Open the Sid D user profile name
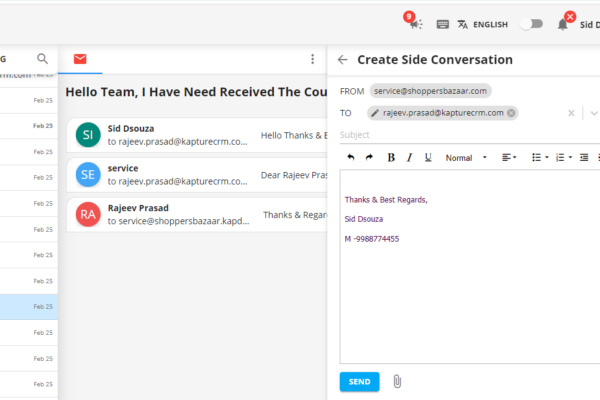Image resolution: width=600 pixels, height=400 pixels. click(x=590, y=24)
